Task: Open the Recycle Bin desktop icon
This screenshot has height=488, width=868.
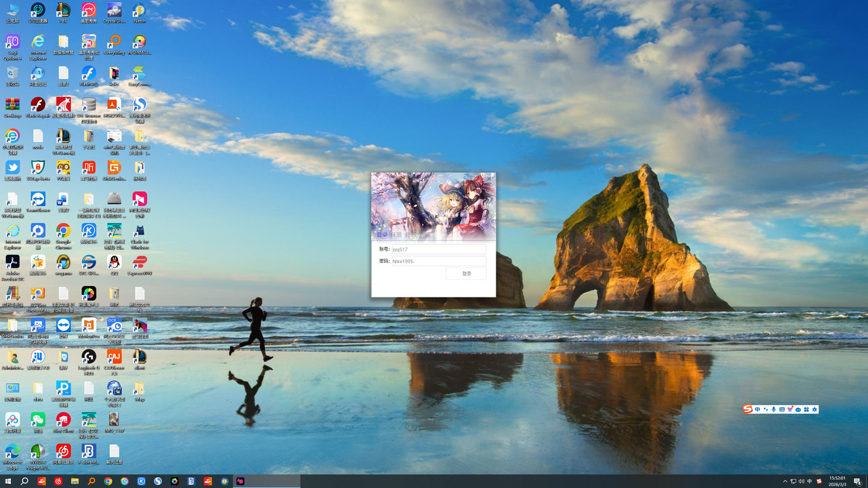Action: click(12, 76)
